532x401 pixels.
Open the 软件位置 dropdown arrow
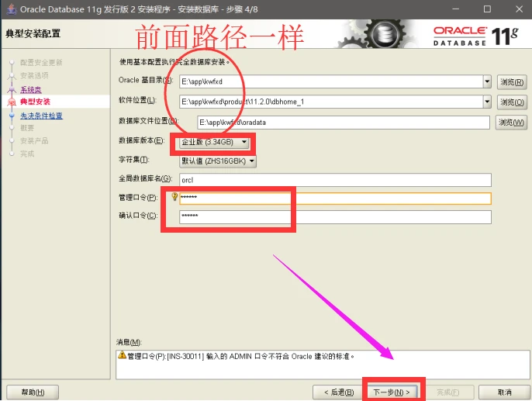click(487, 102)
